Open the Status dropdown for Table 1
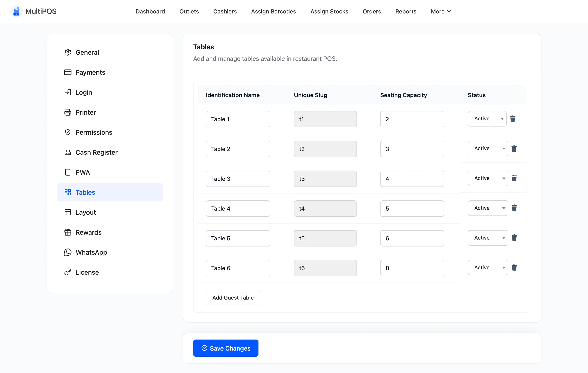Viewport: 588px width, 373px height. tap(487, 119)
